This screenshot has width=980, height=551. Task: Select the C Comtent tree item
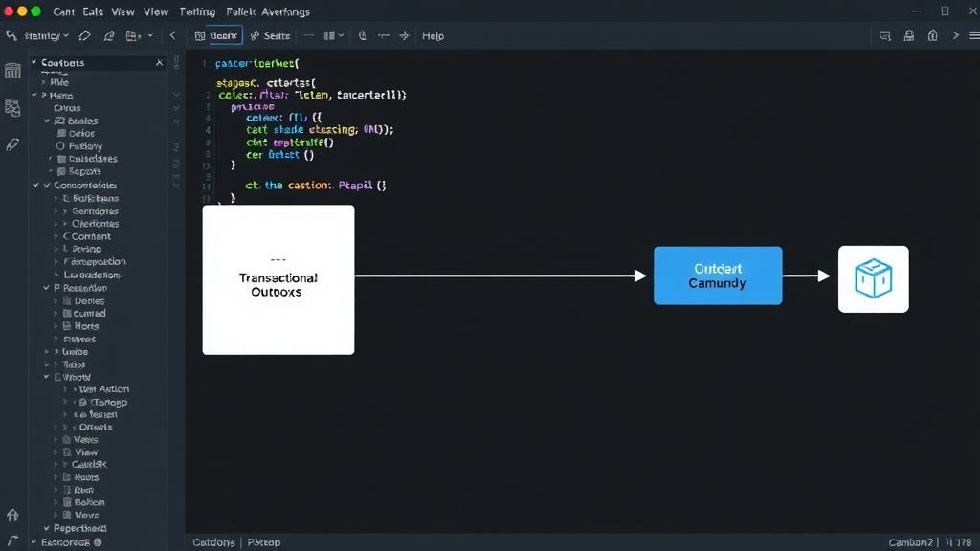pyautogui.click(x=87, y=236)
